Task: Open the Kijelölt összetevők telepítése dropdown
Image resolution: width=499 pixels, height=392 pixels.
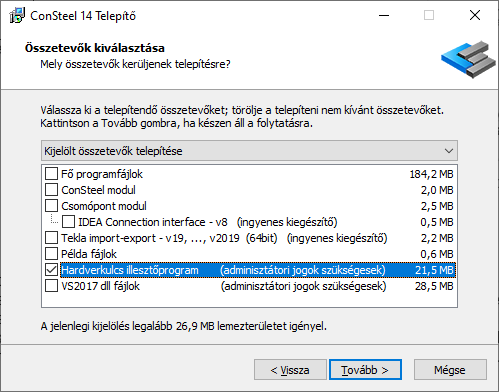Action: coord(249,151)
